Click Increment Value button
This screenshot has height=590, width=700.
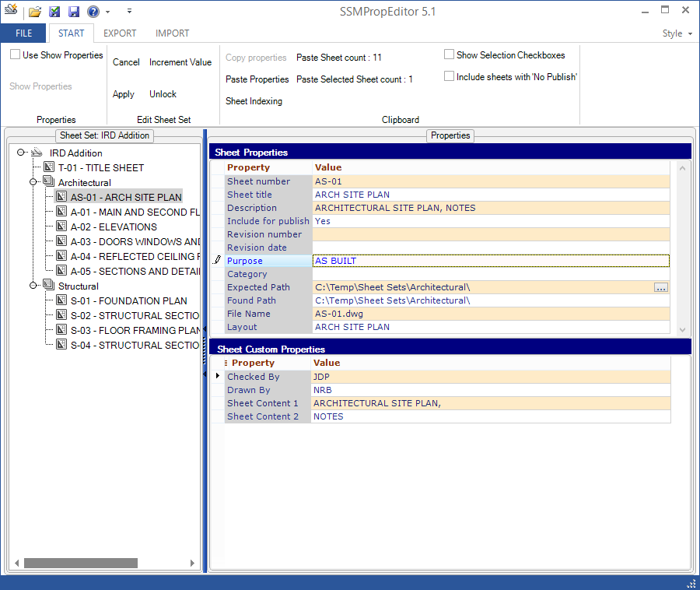pyautogui.click(x=180, y=62)
